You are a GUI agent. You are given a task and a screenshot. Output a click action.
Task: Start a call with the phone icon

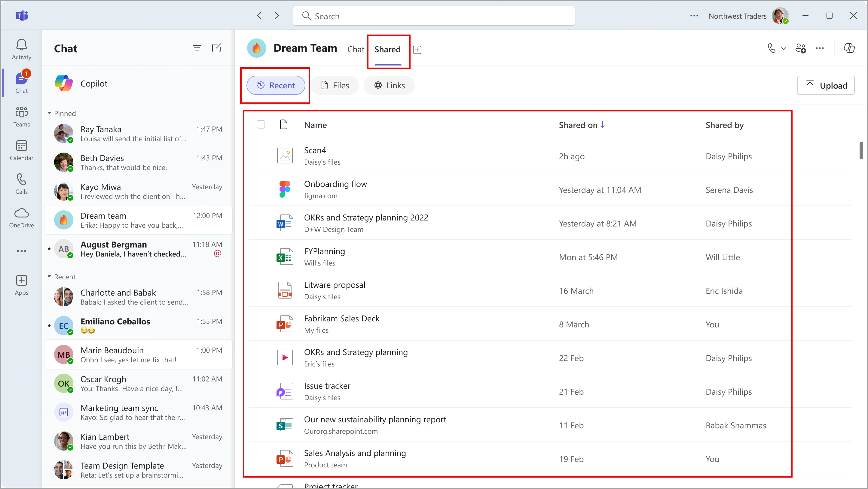[x=772, y=48]
